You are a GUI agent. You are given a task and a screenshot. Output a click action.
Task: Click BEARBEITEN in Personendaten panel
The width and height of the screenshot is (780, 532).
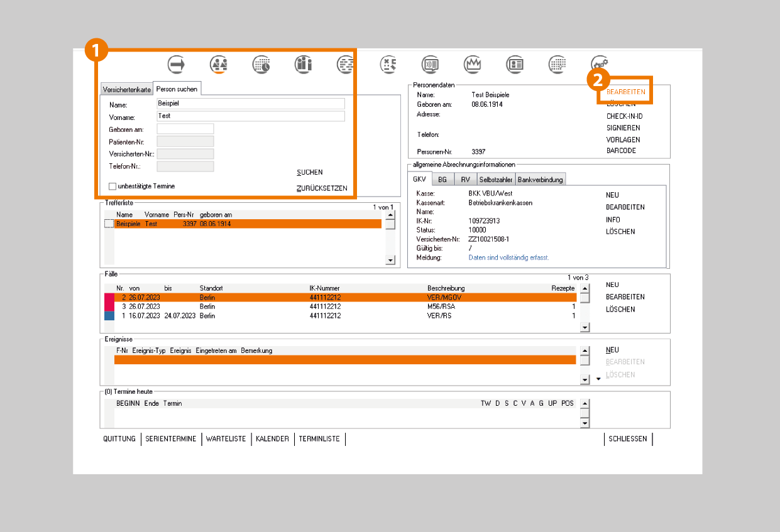(x=625, y=92)
